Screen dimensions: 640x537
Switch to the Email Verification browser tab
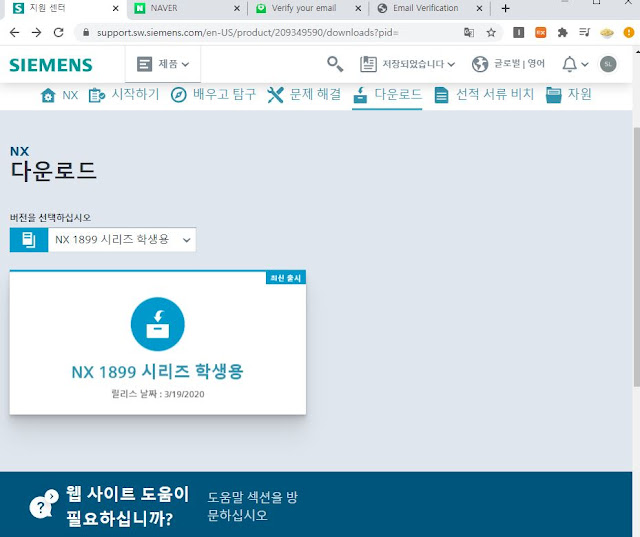[425, 8]
